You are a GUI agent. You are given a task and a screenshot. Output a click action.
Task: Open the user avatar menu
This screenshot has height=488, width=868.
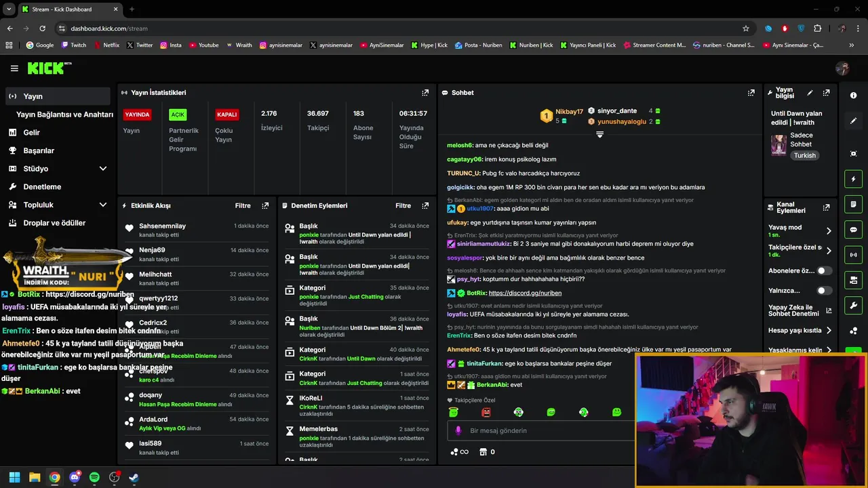[x=843, y=68]
